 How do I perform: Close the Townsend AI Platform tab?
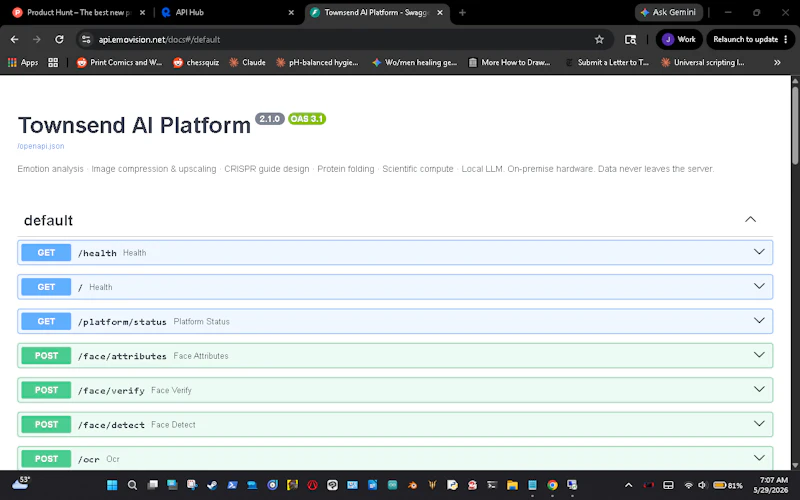click(x=440, y=12)
